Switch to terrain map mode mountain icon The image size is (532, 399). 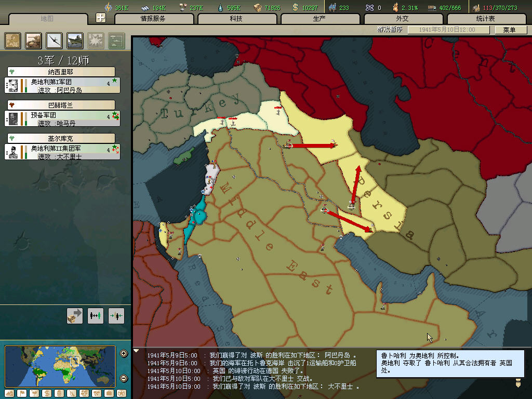pos(9,394)
